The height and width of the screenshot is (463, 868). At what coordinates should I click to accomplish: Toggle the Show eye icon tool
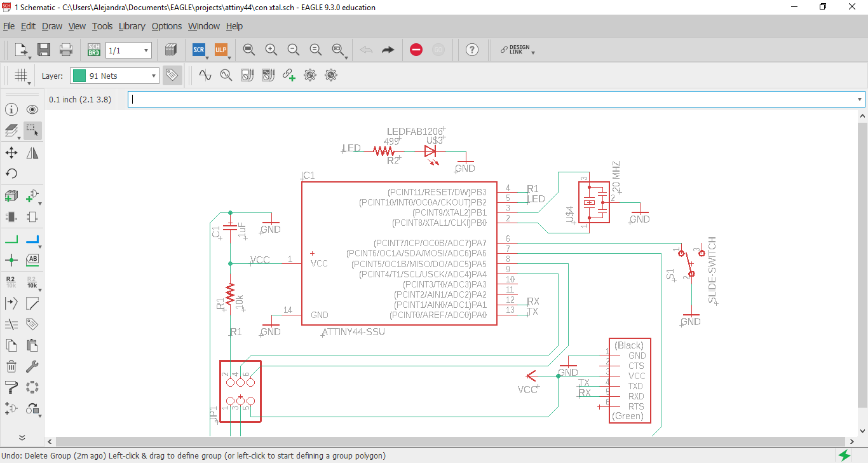(32, 109)
